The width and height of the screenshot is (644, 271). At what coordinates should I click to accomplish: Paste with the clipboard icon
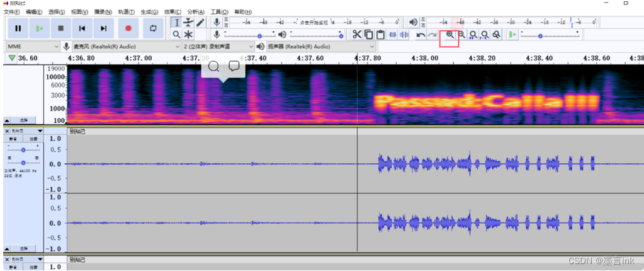coord(380,35)
